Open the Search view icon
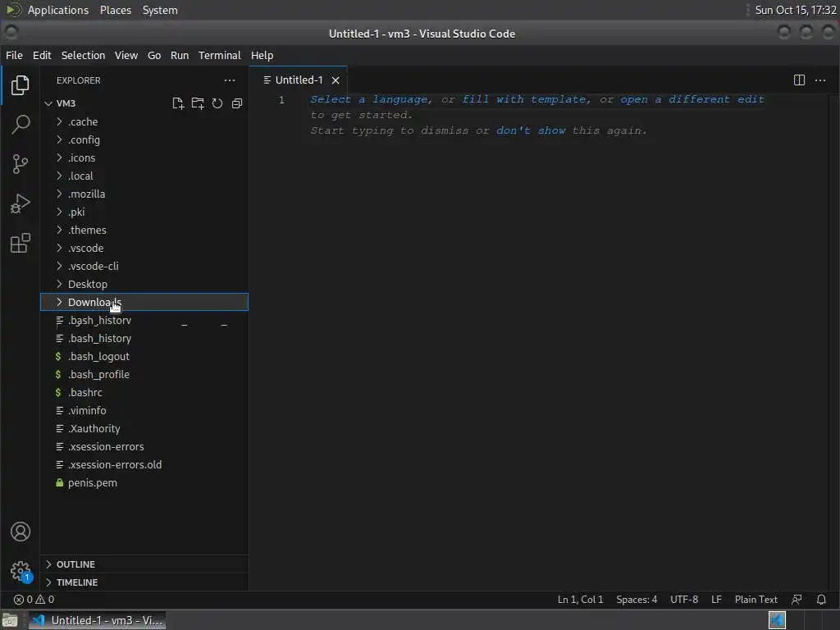 click(x=21, y=125)
